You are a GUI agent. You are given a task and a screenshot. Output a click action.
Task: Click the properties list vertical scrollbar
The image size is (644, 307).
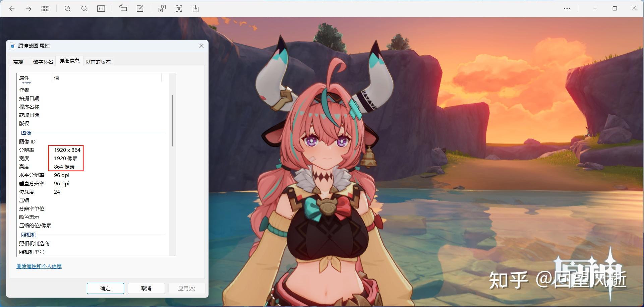click(x=172, y=121)
